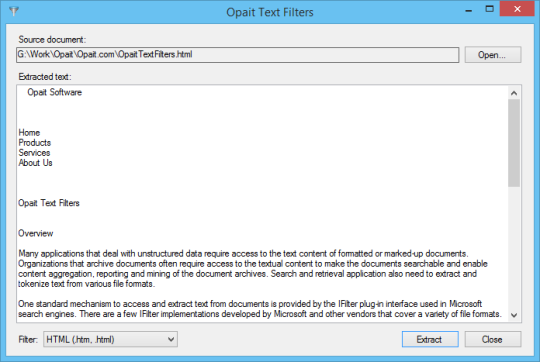This screenshot has width=540, height=362.
Task: Close the window with the red X
Action: point(517,9)
